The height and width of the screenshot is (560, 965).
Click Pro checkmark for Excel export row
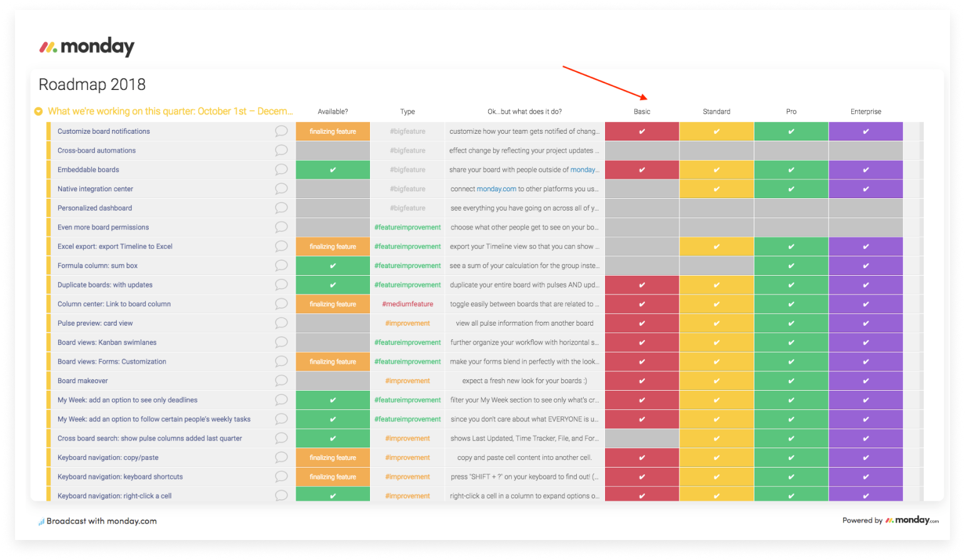point(791,246)
